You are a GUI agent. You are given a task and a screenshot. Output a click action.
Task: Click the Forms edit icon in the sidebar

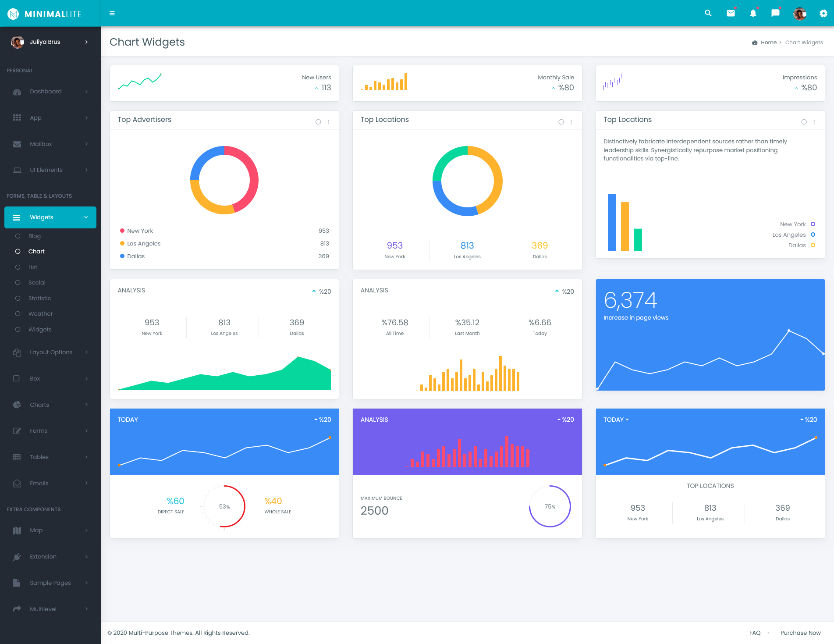[x=17, y=431]
